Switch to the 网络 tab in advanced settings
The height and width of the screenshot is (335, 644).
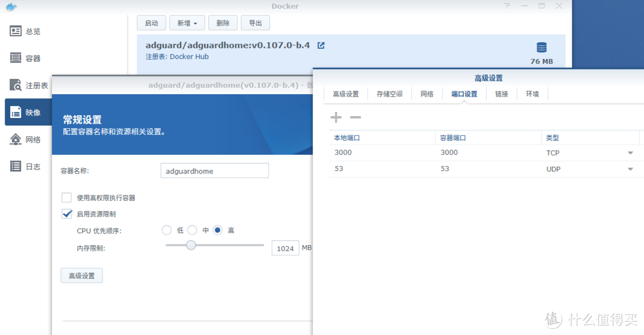coord(427,94)
